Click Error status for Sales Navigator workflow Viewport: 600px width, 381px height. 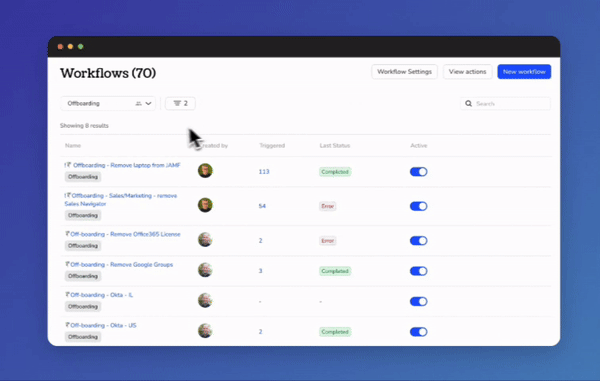pos(328,206)
